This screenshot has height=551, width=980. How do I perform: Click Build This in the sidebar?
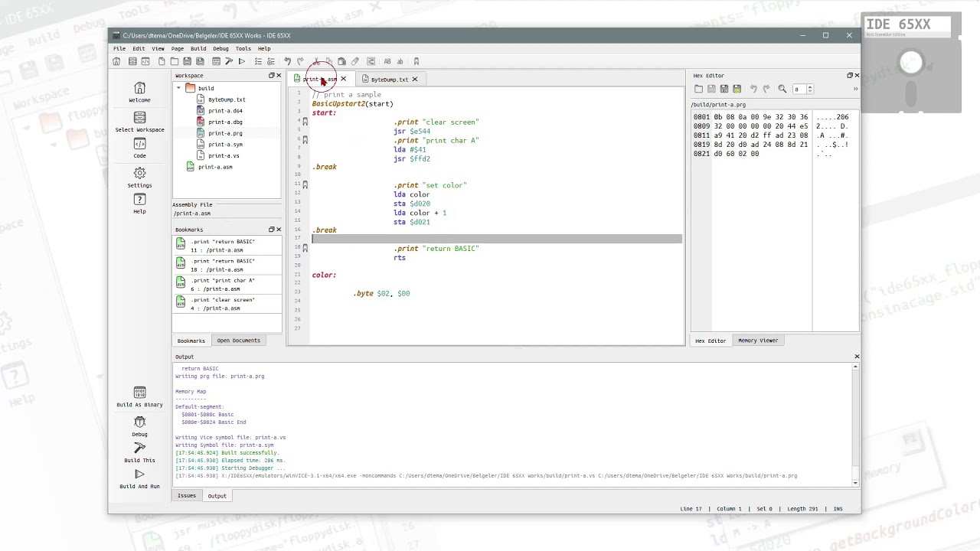(x=139, y=452)
